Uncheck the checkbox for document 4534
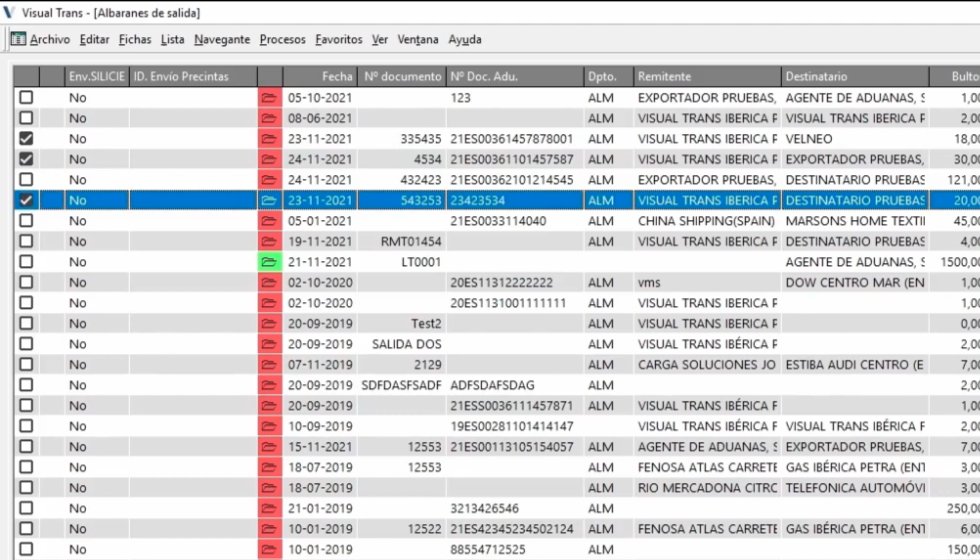 [x=26, y=159]
